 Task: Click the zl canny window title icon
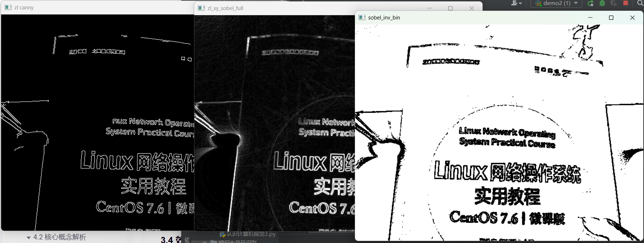click(x=8, y=7)
